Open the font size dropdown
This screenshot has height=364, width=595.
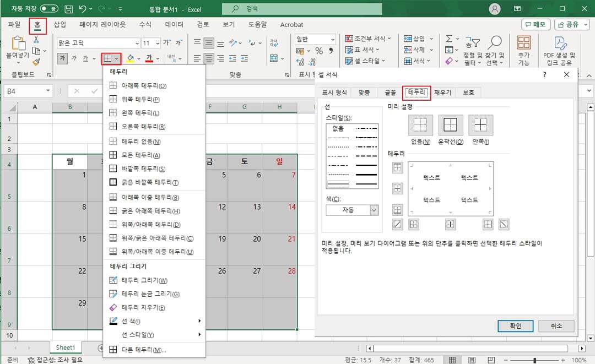click(157, 43)
